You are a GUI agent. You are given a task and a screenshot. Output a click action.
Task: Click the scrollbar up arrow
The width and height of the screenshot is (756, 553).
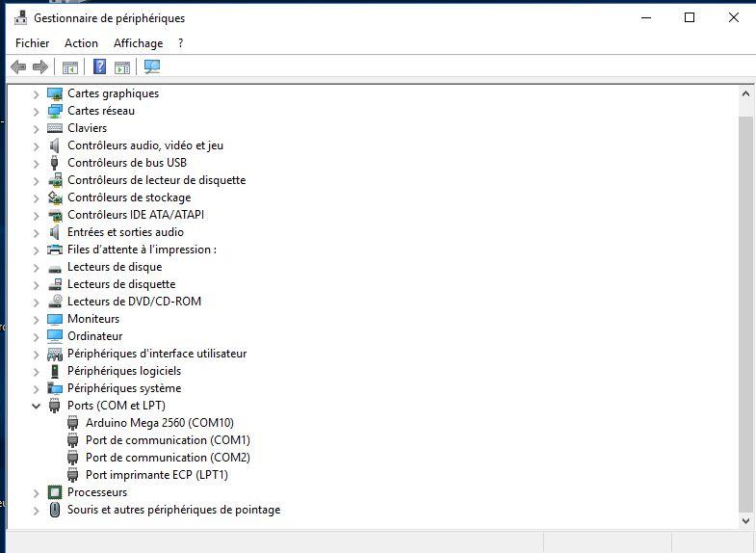coord(745,93)
